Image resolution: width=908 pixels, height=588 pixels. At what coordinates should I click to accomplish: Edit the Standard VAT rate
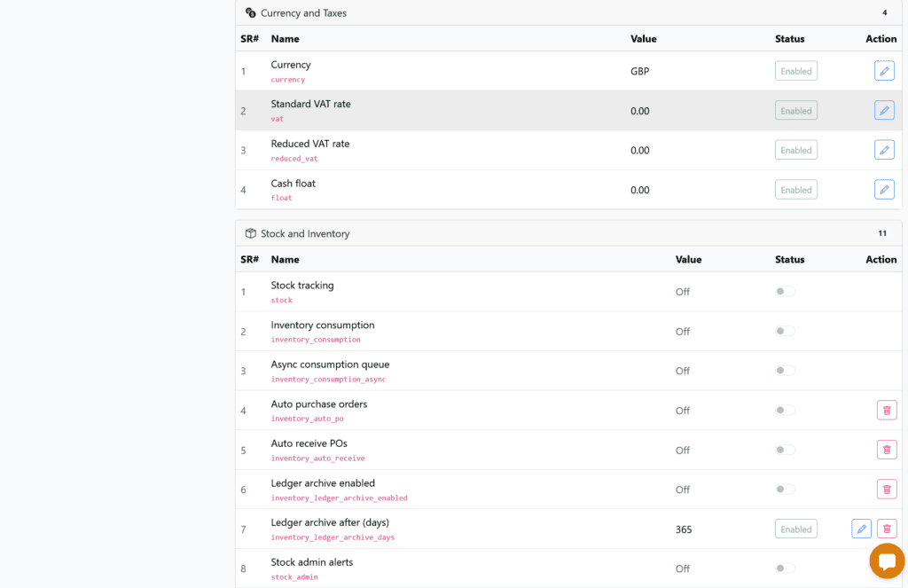884,111
